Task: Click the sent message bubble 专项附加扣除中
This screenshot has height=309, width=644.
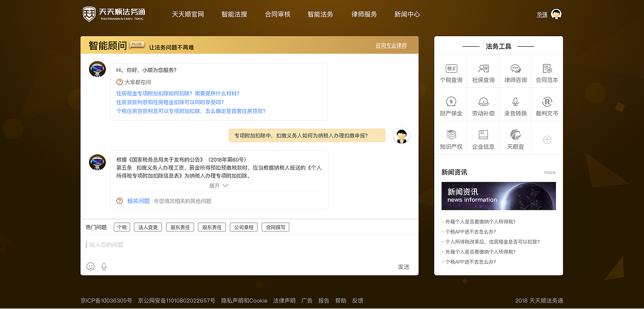Action: [x=307, y=136]
